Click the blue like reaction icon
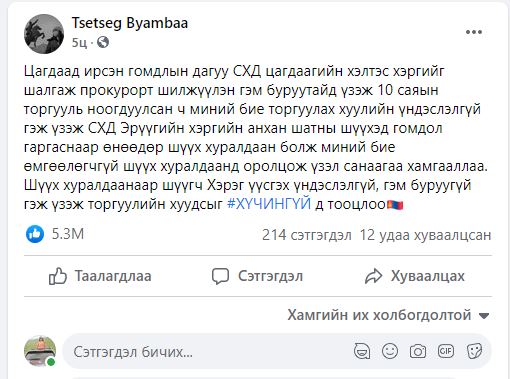 35,234
